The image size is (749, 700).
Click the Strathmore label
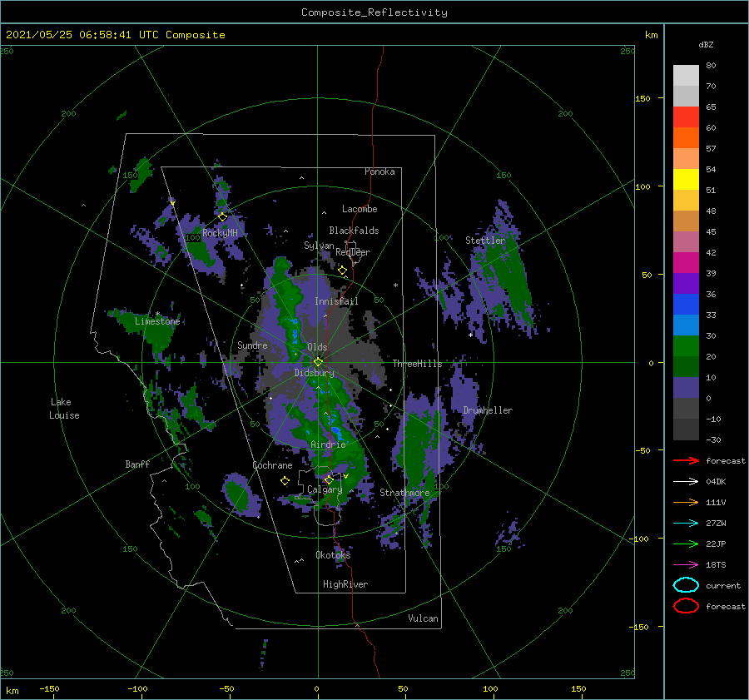point(404,492)
